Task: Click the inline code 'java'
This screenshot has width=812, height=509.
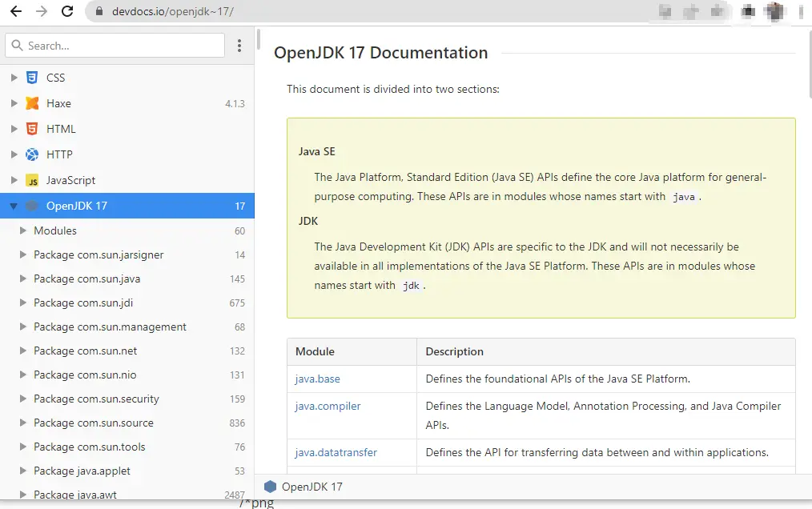Action: [684, 197]
